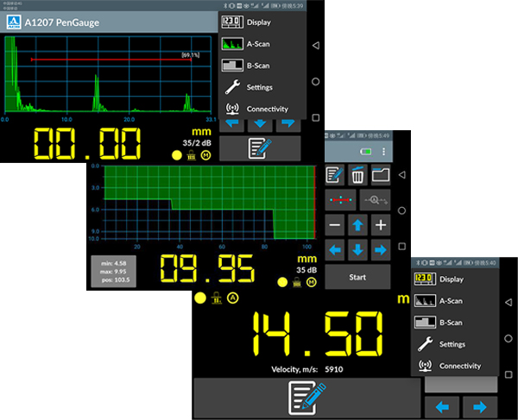Tap the gray bar under the bottom screen menu
Viewport: 518px width, 420px height.
[x=461, y=385]
